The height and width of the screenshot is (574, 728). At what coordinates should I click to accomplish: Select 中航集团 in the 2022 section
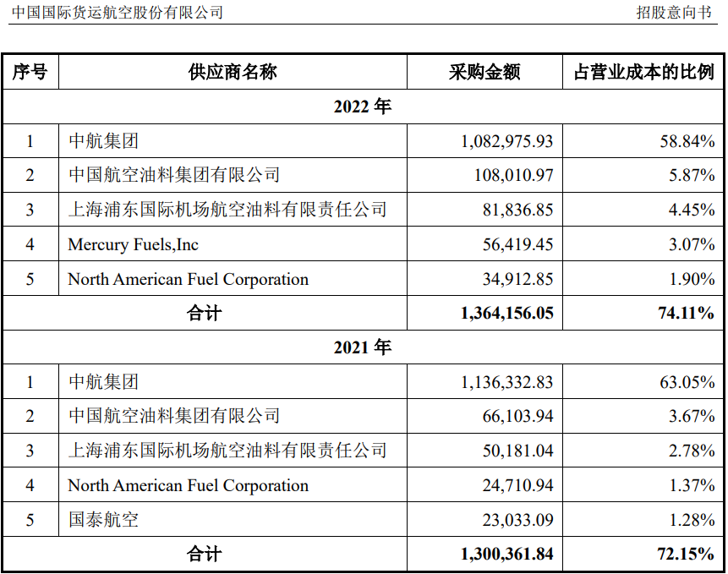pyautogui.click(x=103, y=141)
